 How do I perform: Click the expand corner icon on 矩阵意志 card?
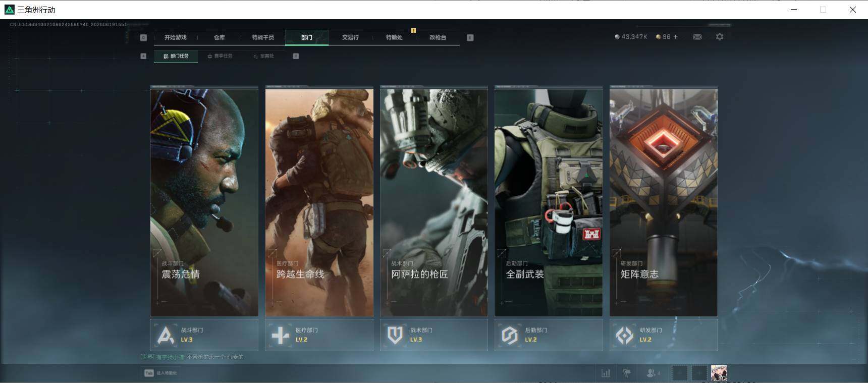[x=617, y=253]
